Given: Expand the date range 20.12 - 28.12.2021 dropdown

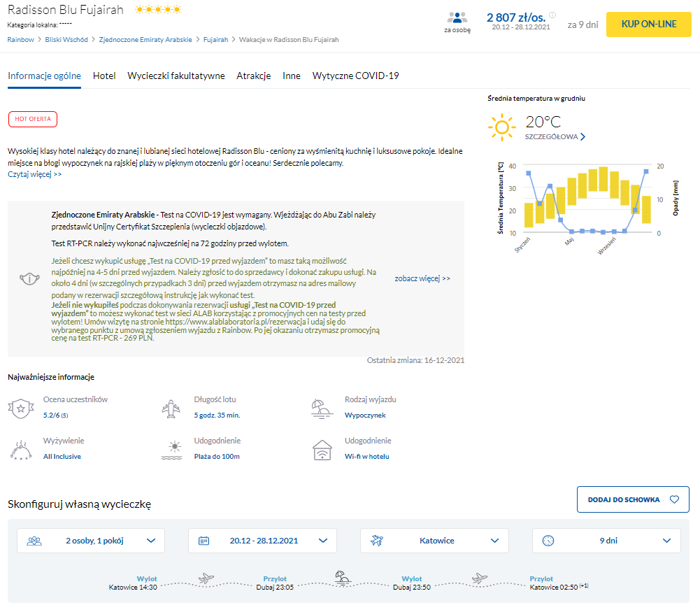Looking at the screenshot, I should [x=262, y=541].
